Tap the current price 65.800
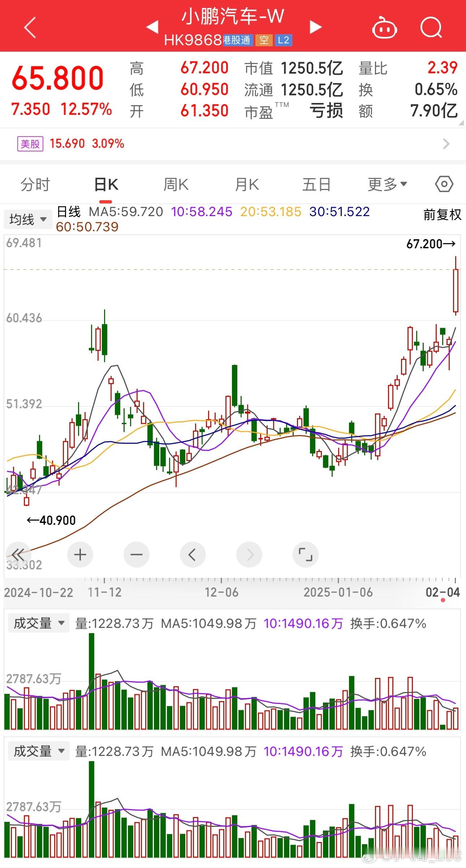 pyautogui.click(x=57, y=78)
